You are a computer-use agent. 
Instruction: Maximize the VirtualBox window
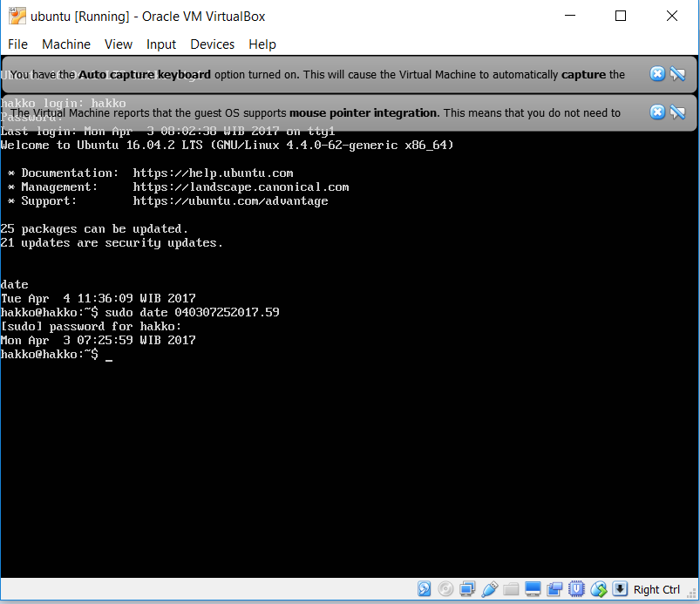(x=621, y=16)
